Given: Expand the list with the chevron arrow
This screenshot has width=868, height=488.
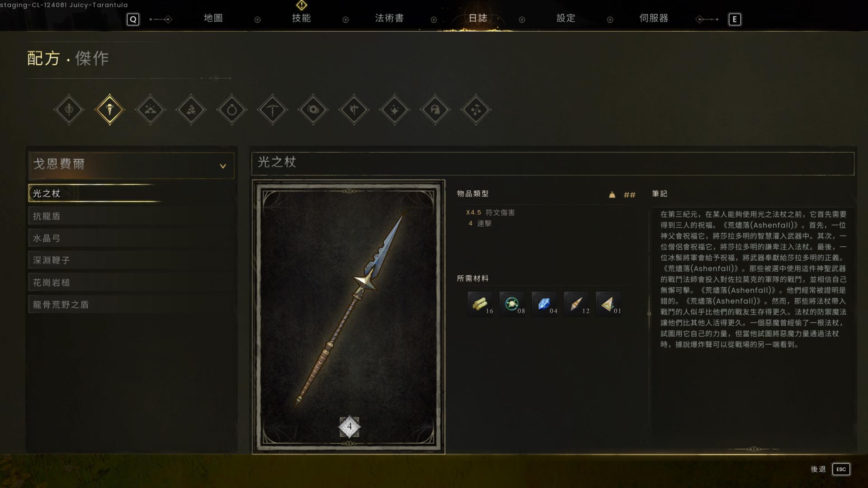Looking at the screenshot, I should (223, 166).
